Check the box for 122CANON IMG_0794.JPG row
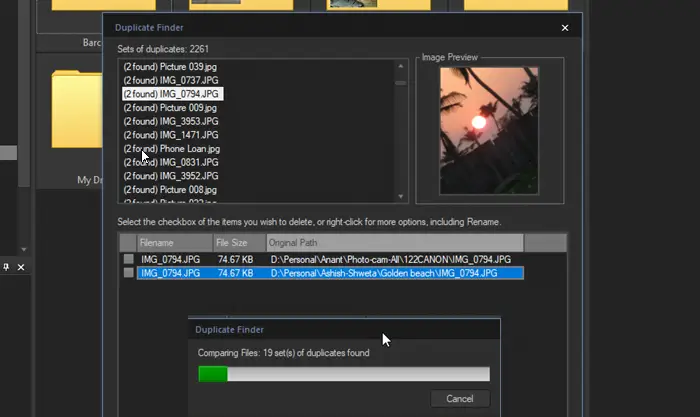The image size is (700, 417). coord(129,259)
